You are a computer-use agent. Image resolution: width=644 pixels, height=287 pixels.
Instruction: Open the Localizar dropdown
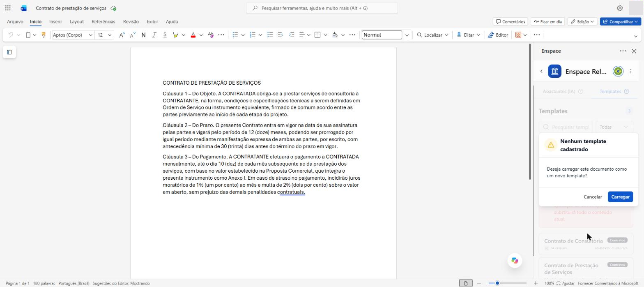pyautogui.click(x=432, y=35)
